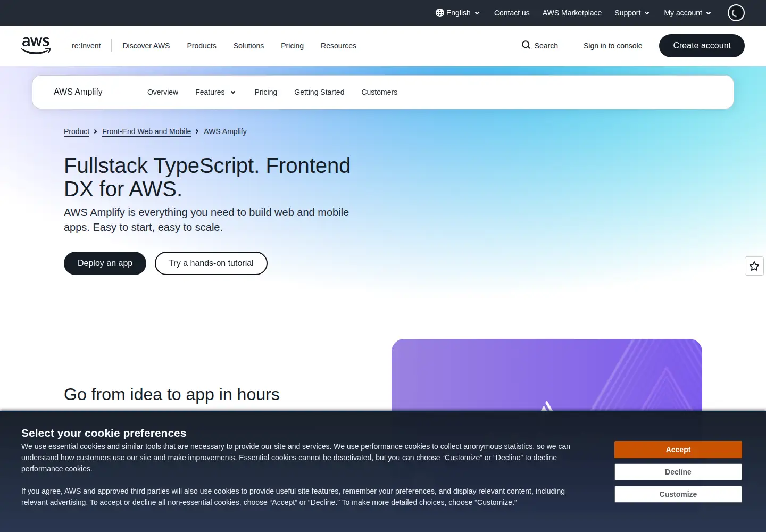The width and height of the screenshot is (766, 532).
Task: Accept all cookies
Action: [x=678, y=450]
